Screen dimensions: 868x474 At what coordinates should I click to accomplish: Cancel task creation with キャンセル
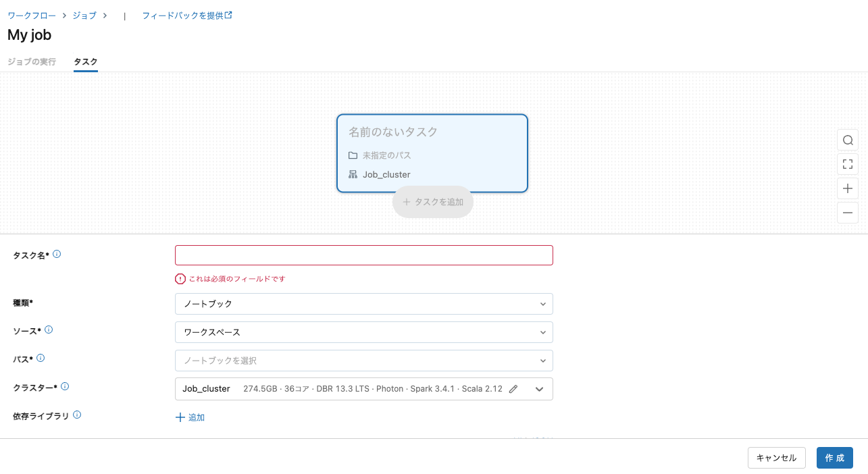(x=776, y=457)
